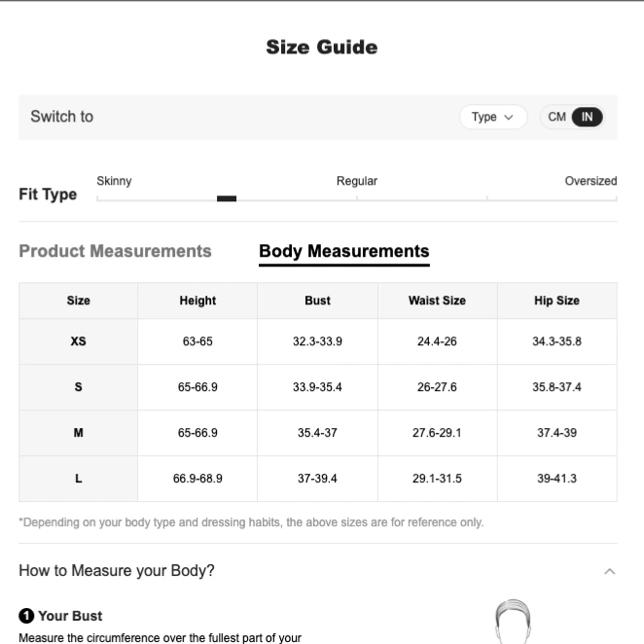The height and width of the screenshot is (644, 644).
Task: Click the How to Measure your Body heading
Action: (x=117, y=571)
